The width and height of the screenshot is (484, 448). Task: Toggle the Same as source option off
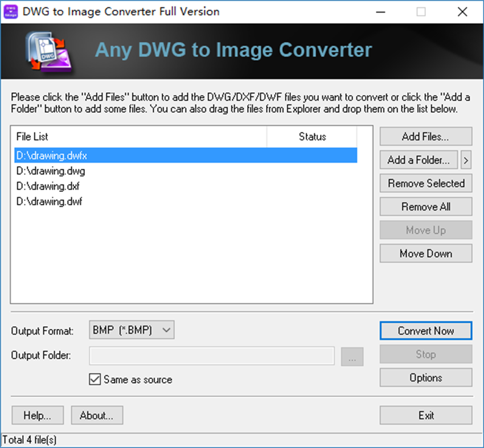pos(95,380)
